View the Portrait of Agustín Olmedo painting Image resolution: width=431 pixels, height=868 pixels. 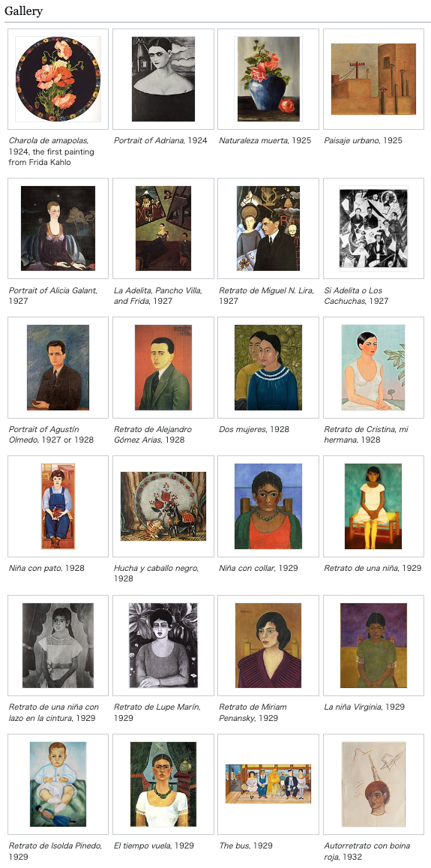[x=58, y=368]
